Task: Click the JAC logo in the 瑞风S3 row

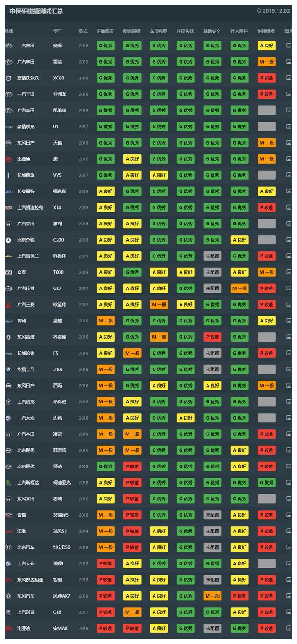Action: [x=8, y=531]
